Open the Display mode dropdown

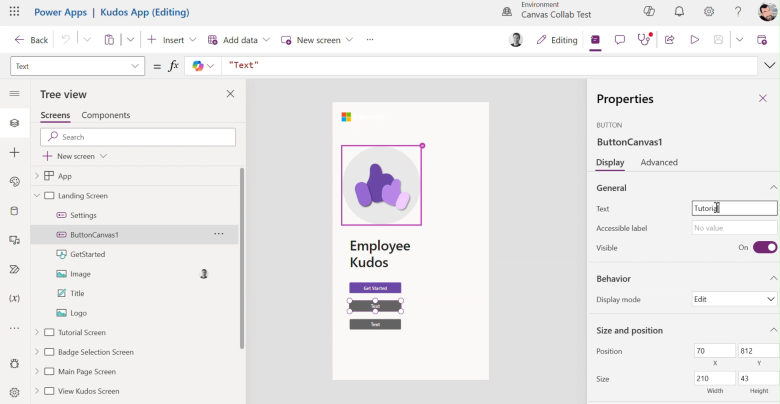[x=734, y=299]
